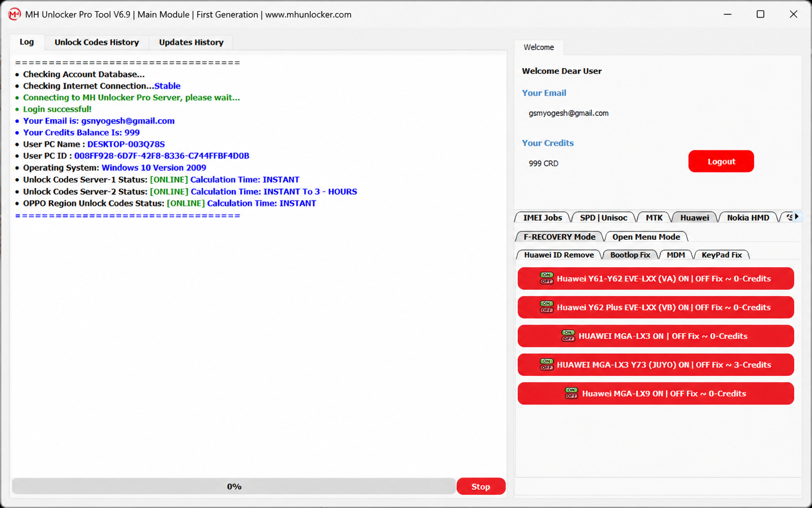Viewport: 812px width, 508px height.
Task: Close the MH Unlocker Pro Tool window
Action: click(793, 14)
